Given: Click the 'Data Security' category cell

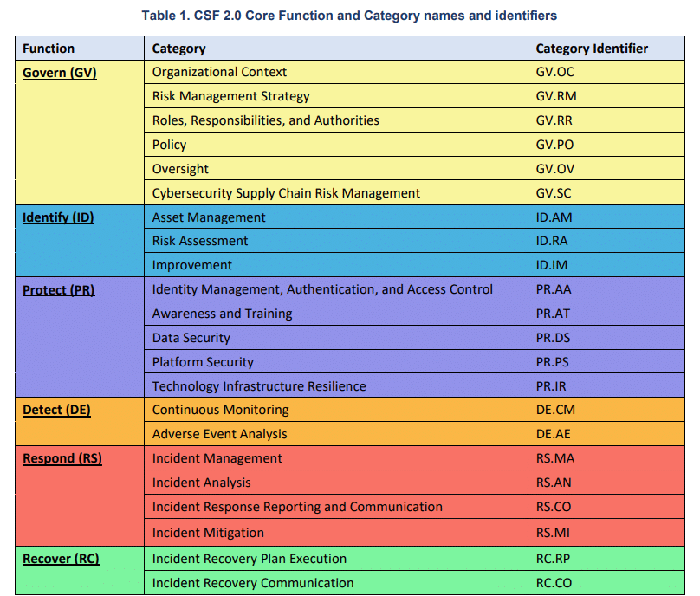Looking at the screenshot, I should click(x=336, y=338).
